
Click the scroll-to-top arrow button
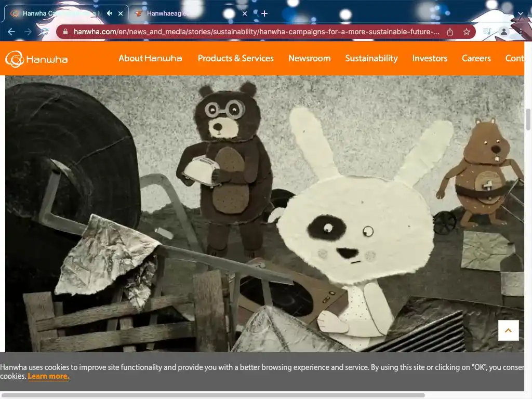(x=508, y=330)
